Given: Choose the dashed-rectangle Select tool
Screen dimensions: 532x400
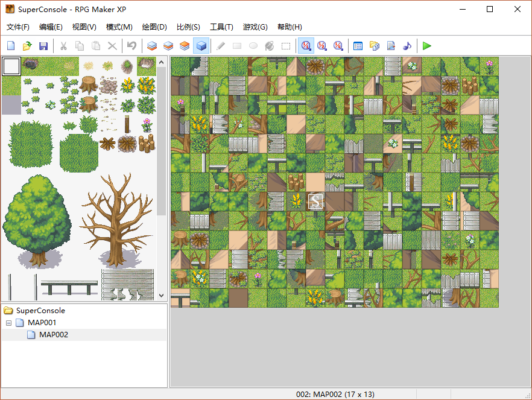Looking at the screenshot, I should [x=286, y=46].
